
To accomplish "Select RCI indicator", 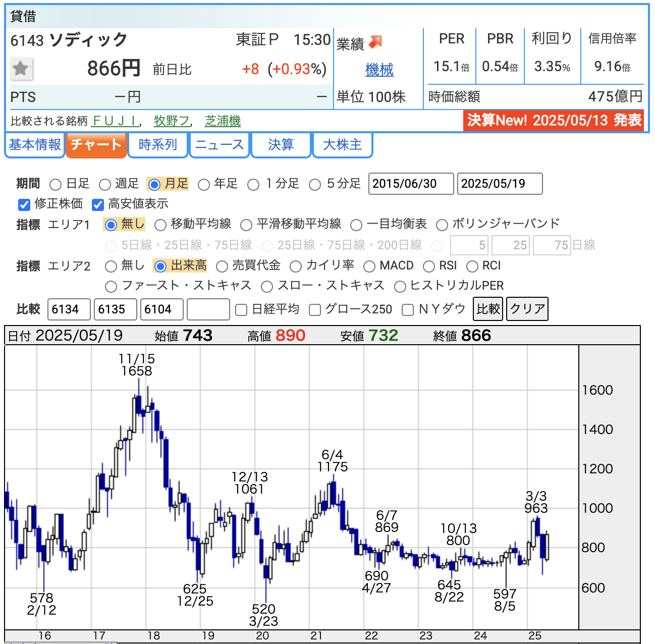I will pos(472,266).
